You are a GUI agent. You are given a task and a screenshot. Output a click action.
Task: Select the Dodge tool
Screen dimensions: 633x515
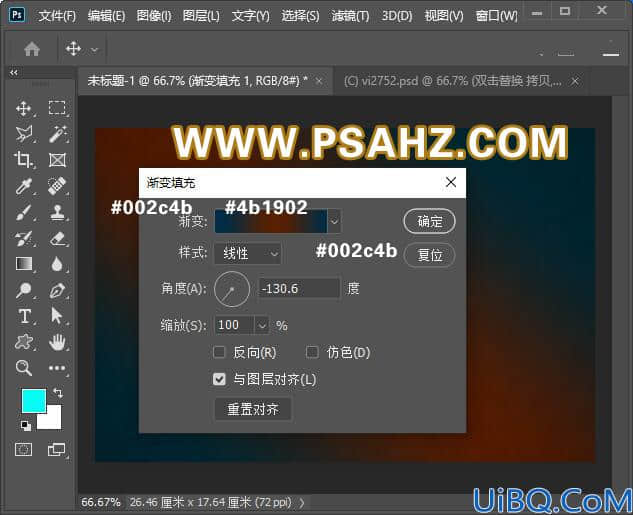pyautogui.click(x=23, y=290)
